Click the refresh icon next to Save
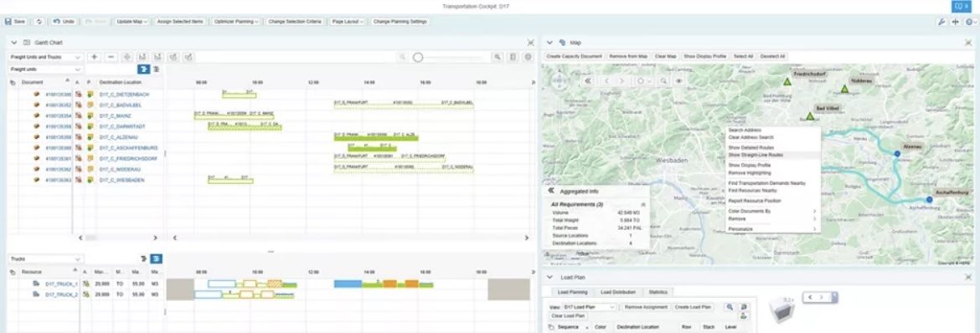 pyautogui.click(x=39, y=21)
